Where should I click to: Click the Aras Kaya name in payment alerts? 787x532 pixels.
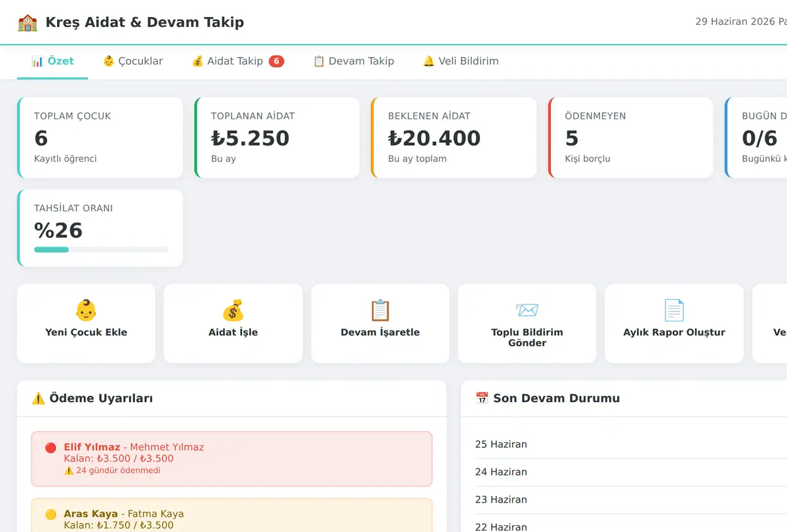(x=91, y=514)
